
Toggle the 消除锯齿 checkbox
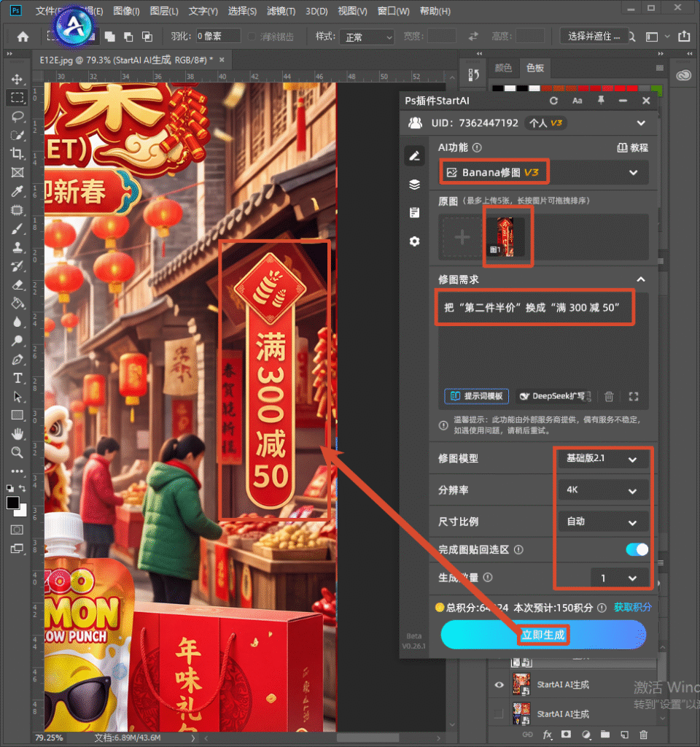[x=252, y=36]
